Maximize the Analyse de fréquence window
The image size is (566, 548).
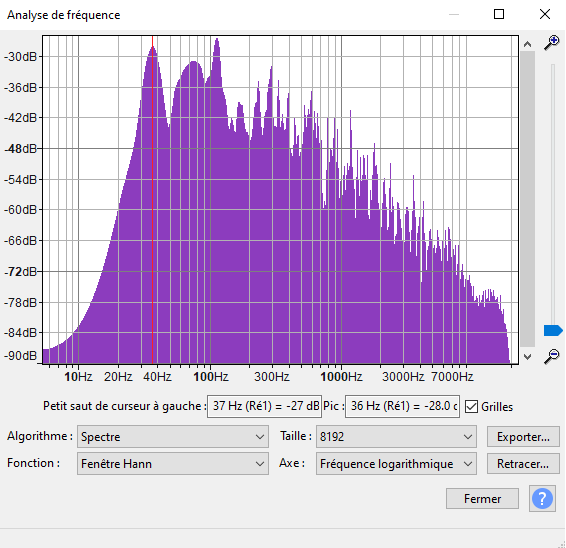[x=499, y=14]
